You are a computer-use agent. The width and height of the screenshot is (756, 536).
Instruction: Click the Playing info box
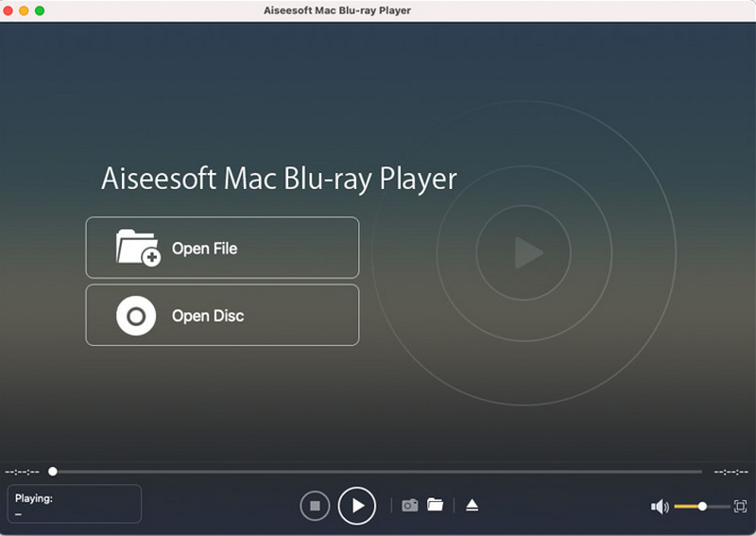coord(74,504)
